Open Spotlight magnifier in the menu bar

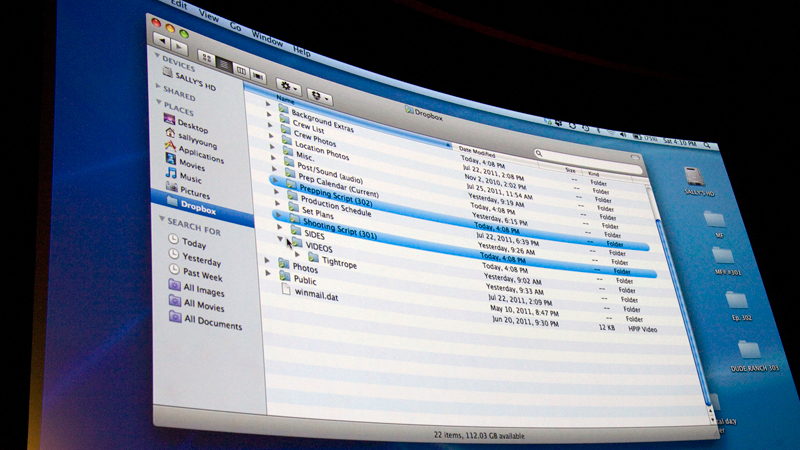coord(708,145)
